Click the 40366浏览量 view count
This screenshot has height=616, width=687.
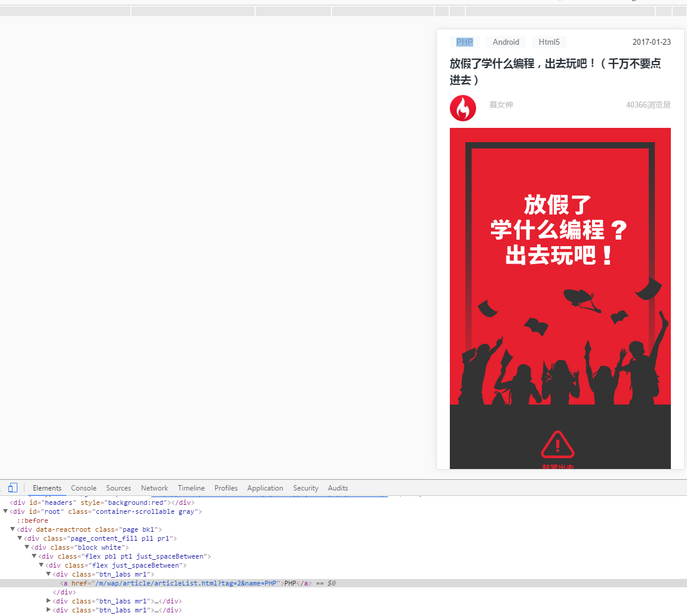pos(648,105)
